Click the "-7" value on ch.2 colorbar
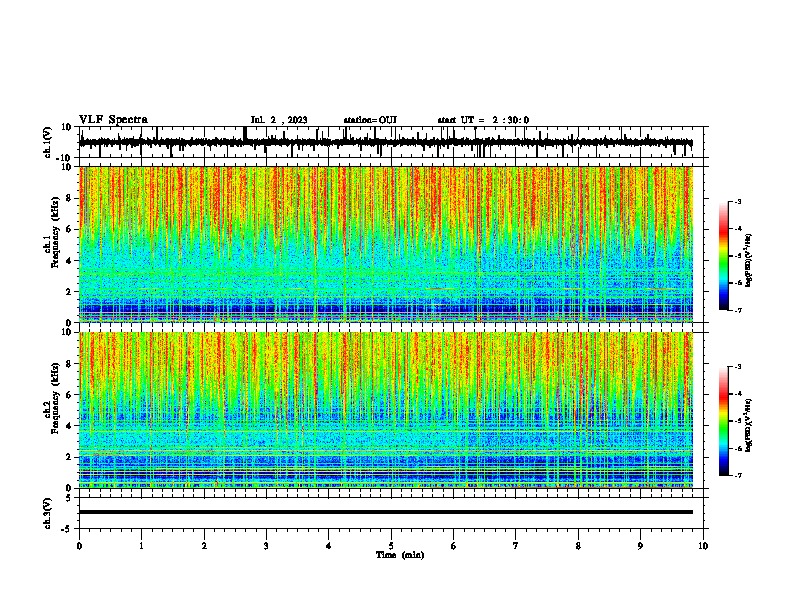The image size is (792, 612). coord(738,476)
